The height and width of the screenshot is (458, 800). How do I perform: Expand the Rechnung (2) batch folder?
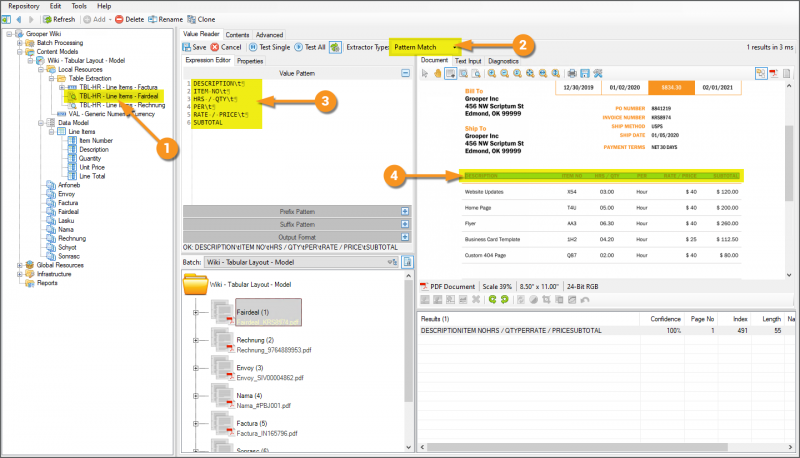coord(195,340)
